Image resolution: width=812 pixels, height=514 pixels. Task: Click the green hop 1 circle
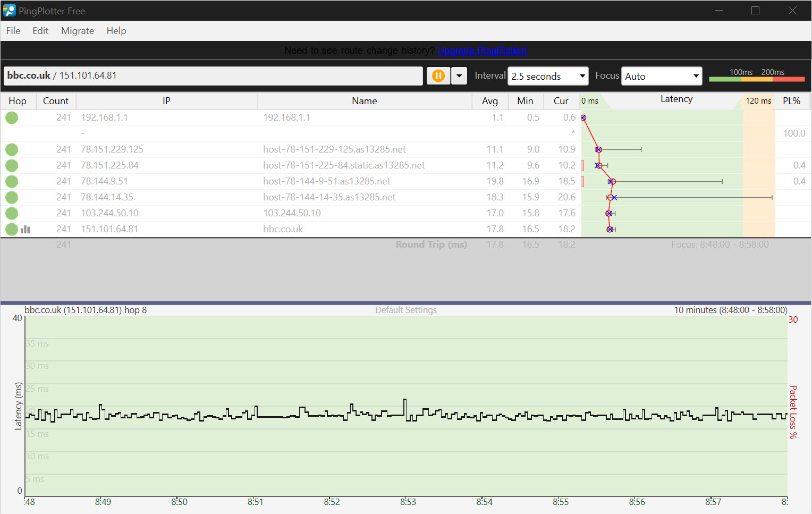[x=12, y=117]
